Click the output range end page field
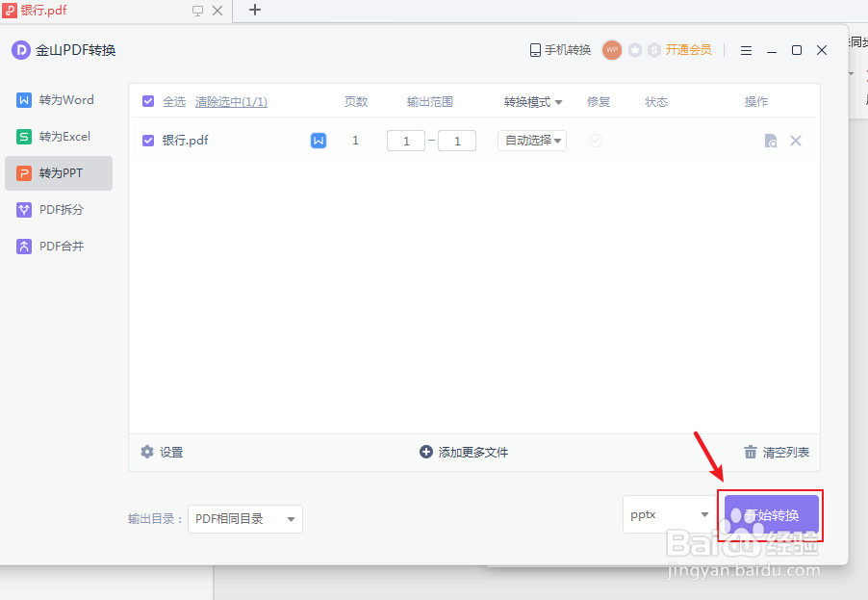This screenshot has height=600, width=868. pos(457,141)
